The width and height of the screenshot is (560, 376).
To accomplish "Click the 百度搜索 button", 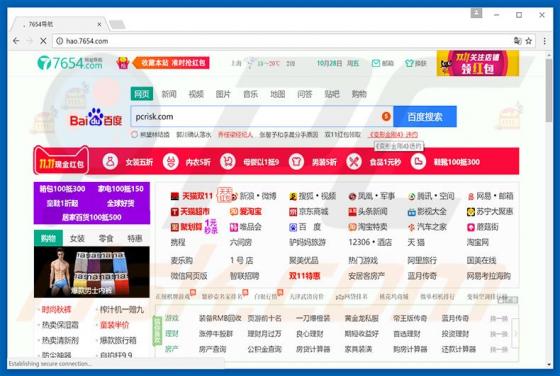I will coord(425,116).
